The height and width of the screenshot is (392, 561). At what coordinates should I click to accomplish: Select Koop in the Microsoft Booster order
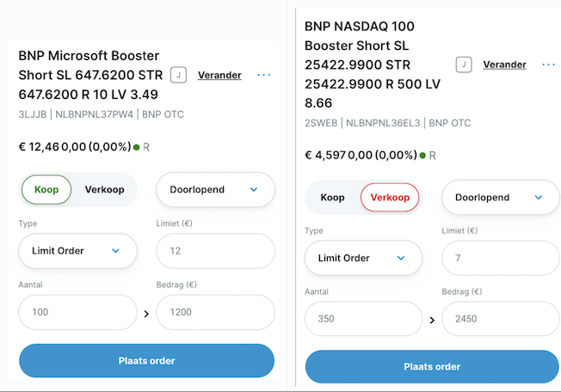tap(46, 189)
